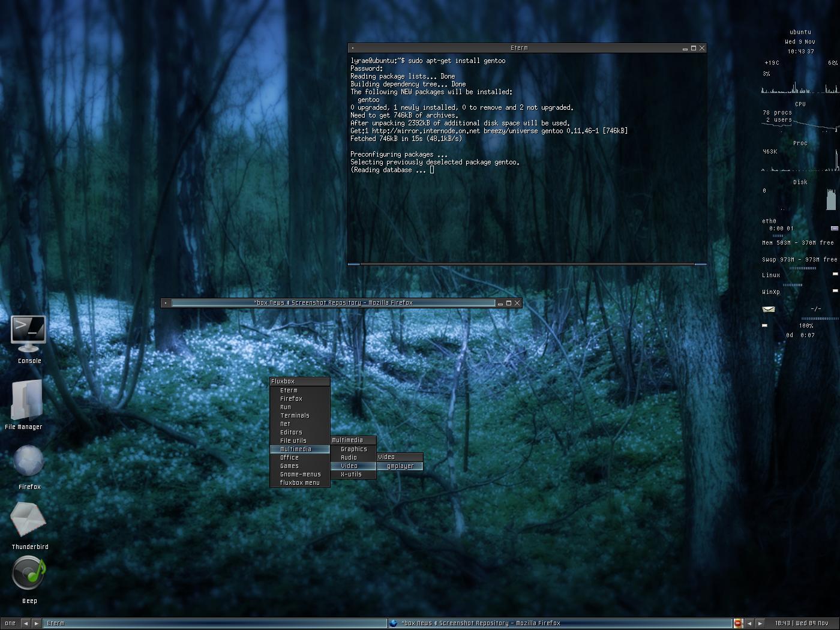Maximize the Eterm window
Image resolution: width=840 pixels, height=630 pixels.
pos(694,48)
